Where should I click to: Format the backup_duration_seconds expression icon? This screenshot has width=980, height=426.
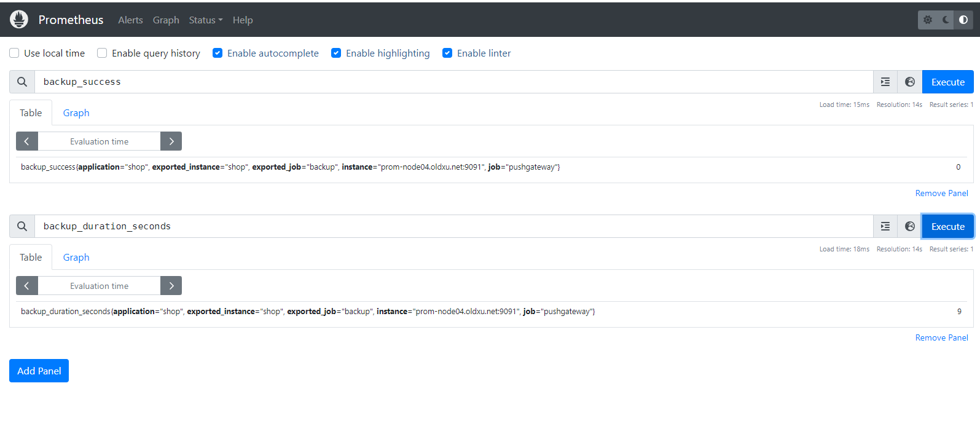click(x=885, y=226)
